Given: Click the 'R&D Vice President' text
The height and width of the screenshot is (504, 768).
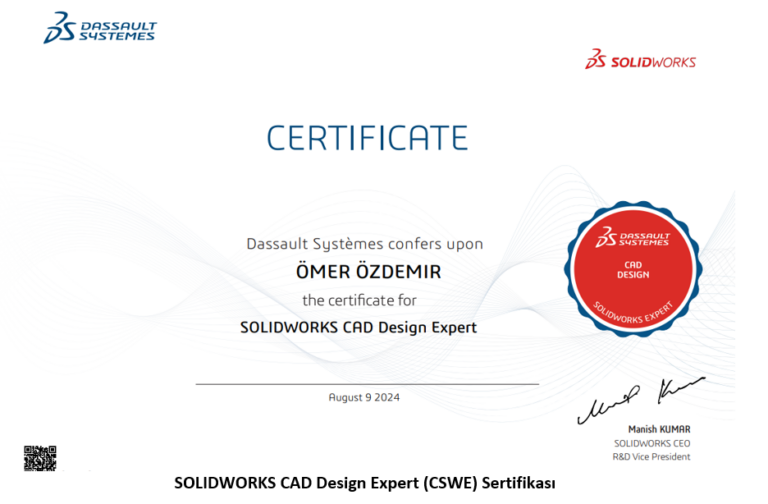Looking at the screenshot, I should point(651,456).
